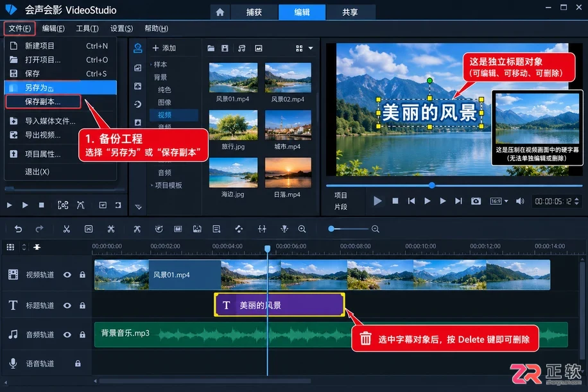Screen dimensions: 588x392
Task: Click the timecode stepper arrows
Action: click(x=576, y=201)
